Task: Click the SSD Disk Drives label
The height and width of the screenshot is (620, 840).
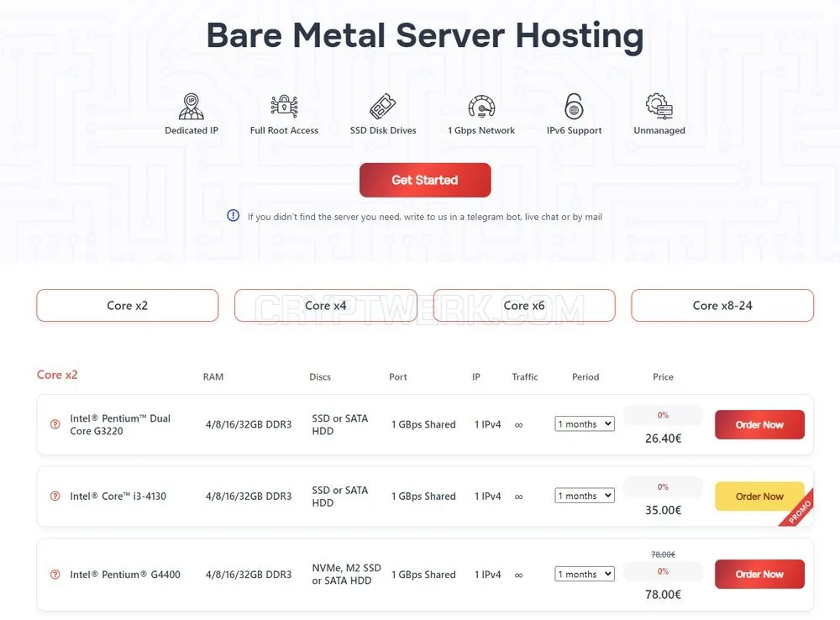Action: coord(383,130)
